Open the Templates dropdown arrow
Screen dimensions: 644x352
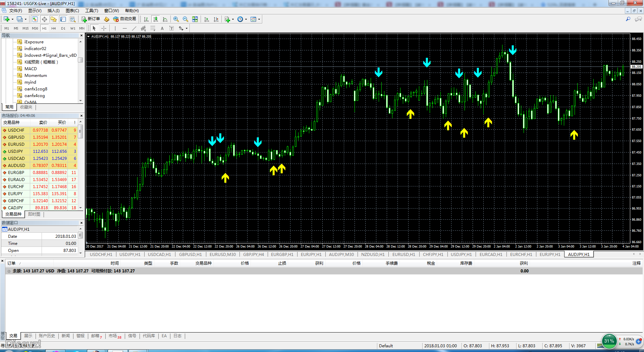click(x=259, y=19)
